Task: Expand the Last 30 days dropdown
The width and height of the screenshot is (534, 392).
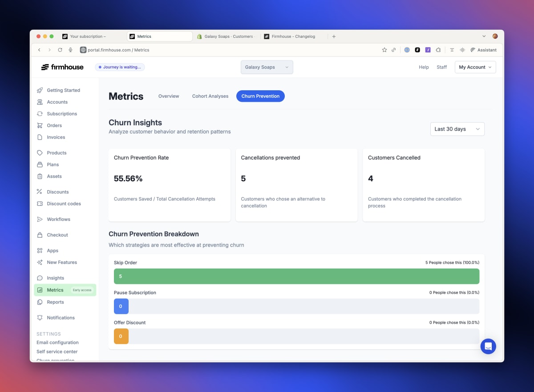Action: (457, 129)
